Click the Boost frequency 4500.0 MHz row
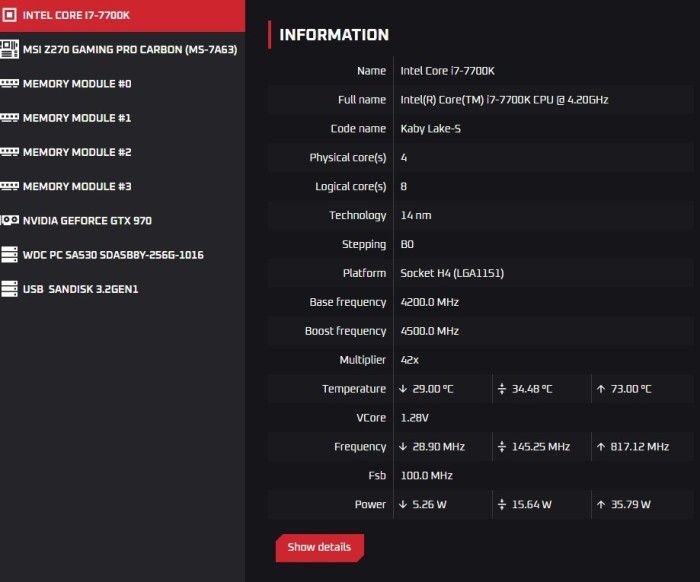The height and width of the screenshot is (582, 700). pos(429,331)
